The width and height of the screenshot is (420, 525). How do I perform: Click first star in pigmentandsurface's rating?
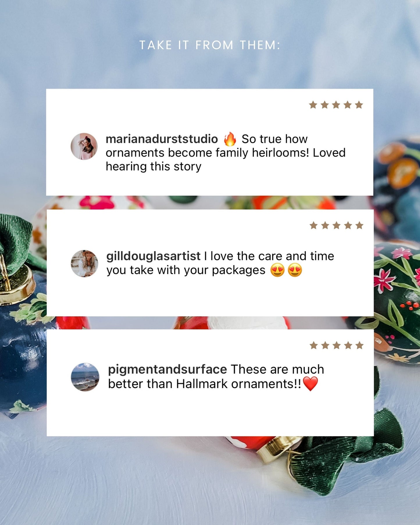314,345
